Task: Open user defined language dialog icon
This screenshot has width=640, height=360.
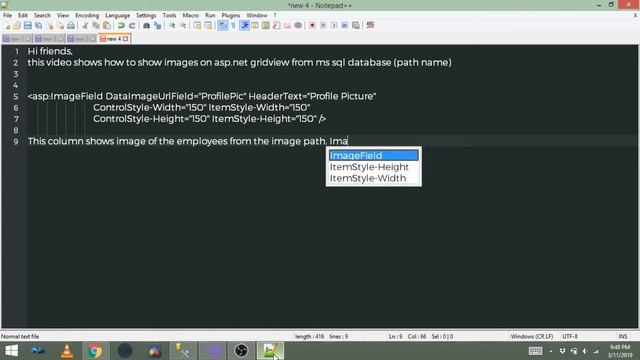Action: tap(255, 26)
